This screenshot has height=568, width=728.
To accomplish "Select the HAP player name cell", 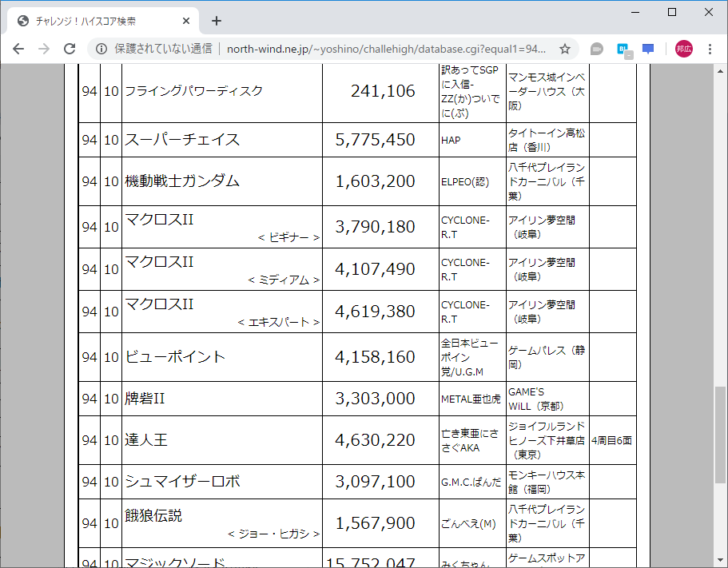I will click(470, 140).
